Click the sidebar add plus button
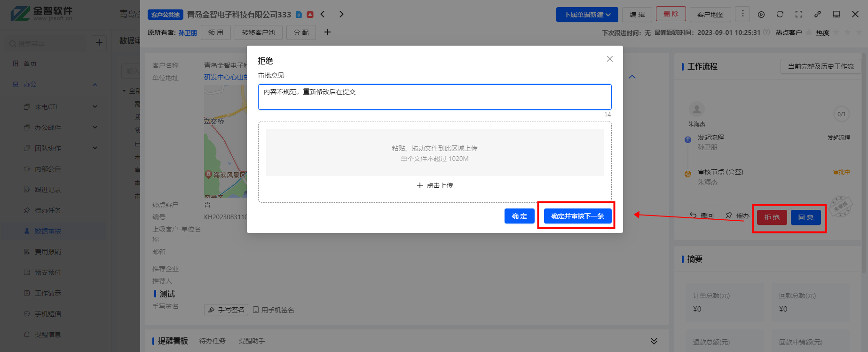868x352 pixels. tap(99, 42)
